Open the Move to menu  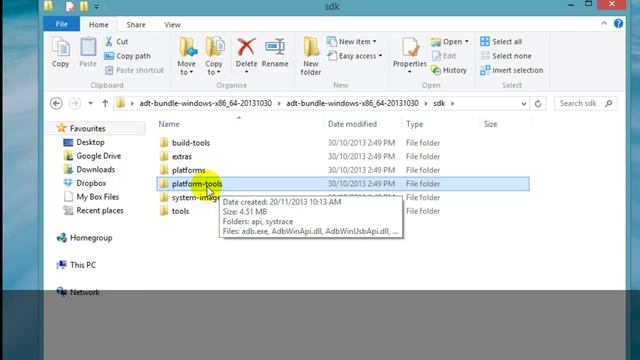[x=187, y=56]
